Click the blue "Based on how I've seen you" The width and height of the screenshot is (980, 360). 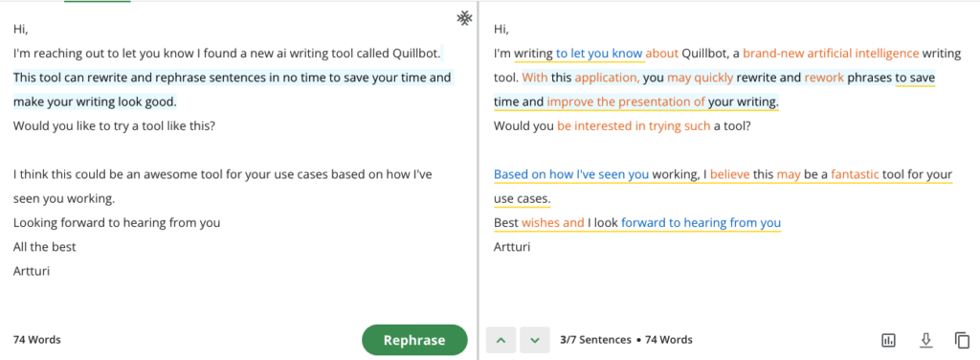571,174
